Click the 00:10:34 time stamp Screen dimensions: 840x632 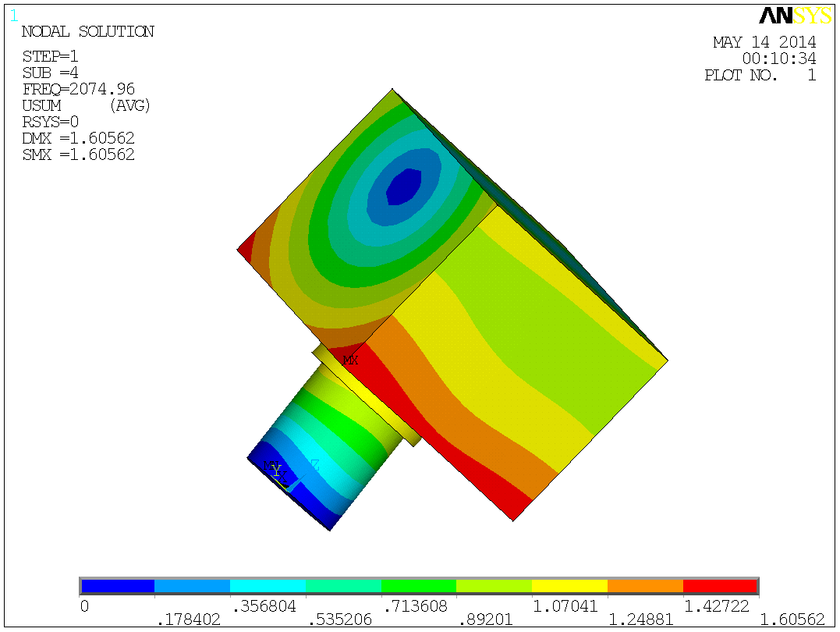[x=779, y=59]
